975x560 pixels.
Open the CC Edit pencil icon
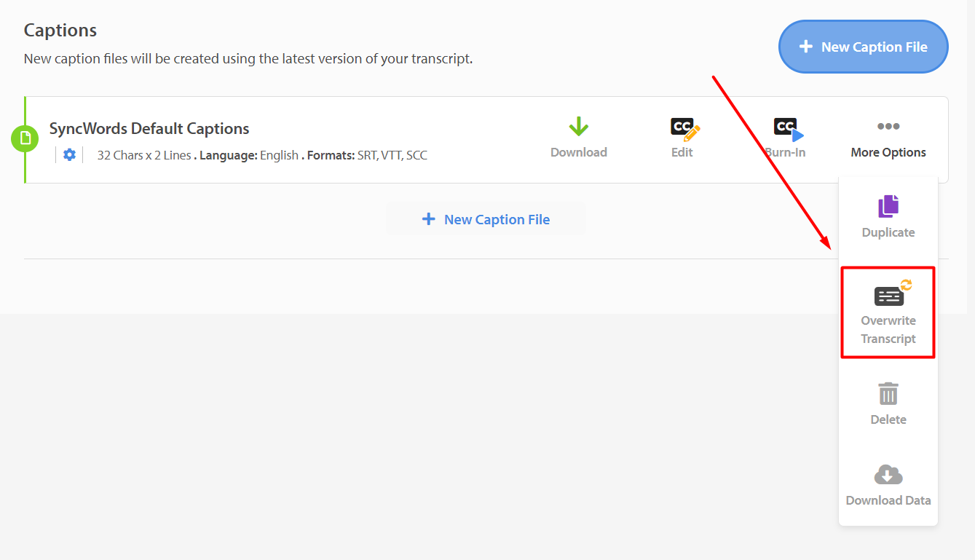pos(684,129)
